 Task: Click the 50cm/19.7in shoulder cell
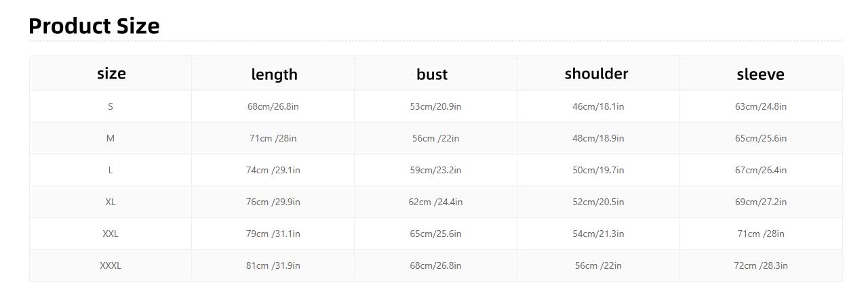(x=598, y=170)
